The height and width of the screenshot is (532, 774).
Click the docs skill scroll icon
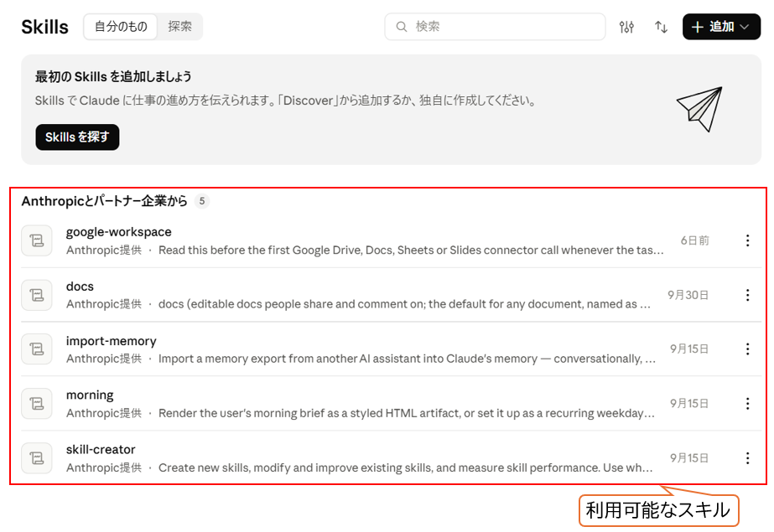point(37,295)
